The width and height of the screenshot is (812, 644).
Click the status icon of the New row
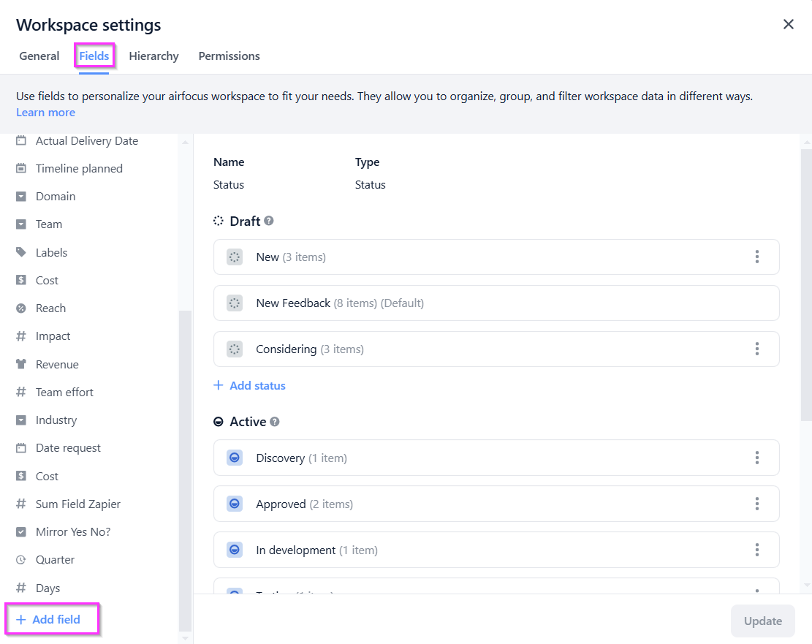(x=235, y=257)
